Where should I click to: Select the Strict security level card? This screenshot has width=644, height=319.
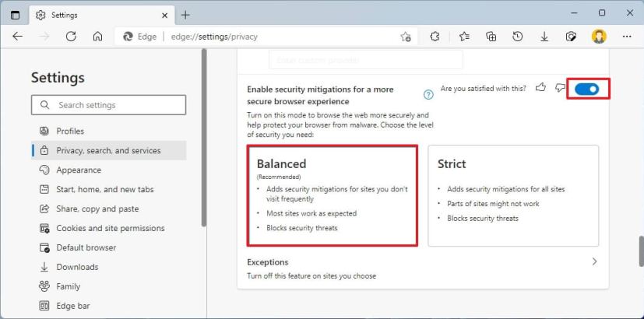pos(513,195)
